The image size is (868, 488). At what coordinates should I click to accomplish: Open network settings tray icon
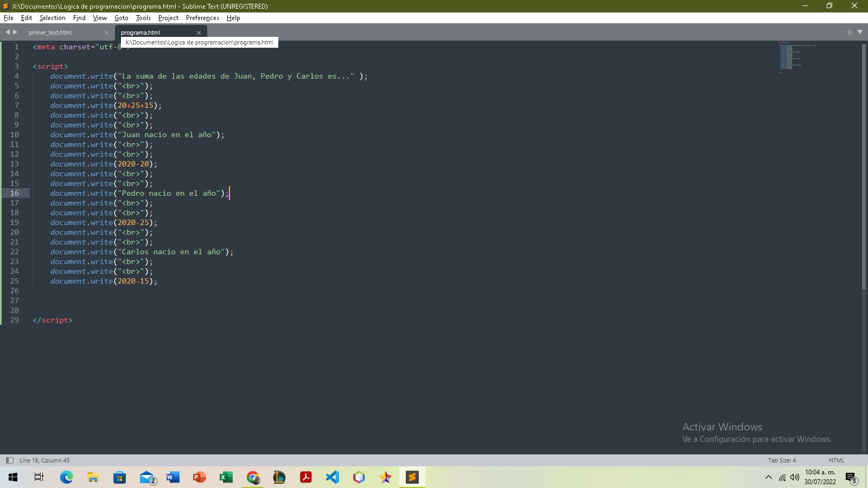point(782,477)
